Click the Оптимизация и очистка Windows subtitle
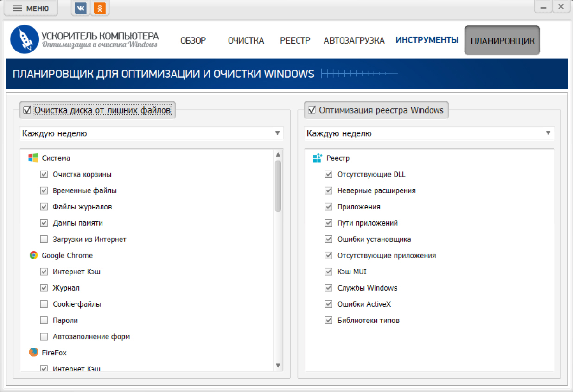 [x=100, y=45]
